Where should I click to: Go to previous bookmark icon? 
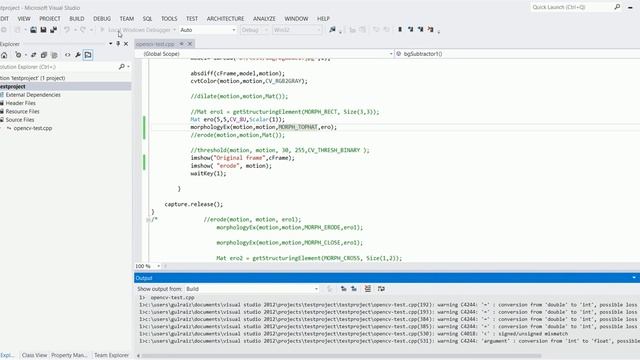click(410, 29)
